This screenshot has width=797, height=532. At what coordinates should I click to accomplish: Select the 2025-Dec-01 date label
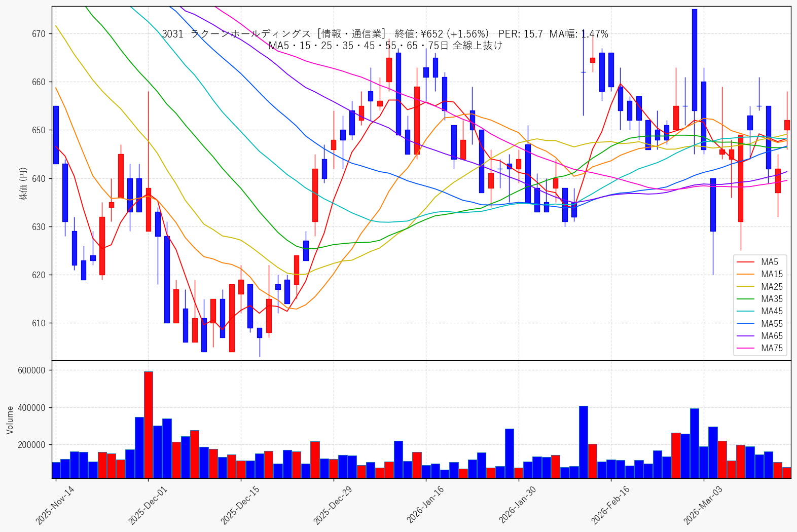(148, 505)
